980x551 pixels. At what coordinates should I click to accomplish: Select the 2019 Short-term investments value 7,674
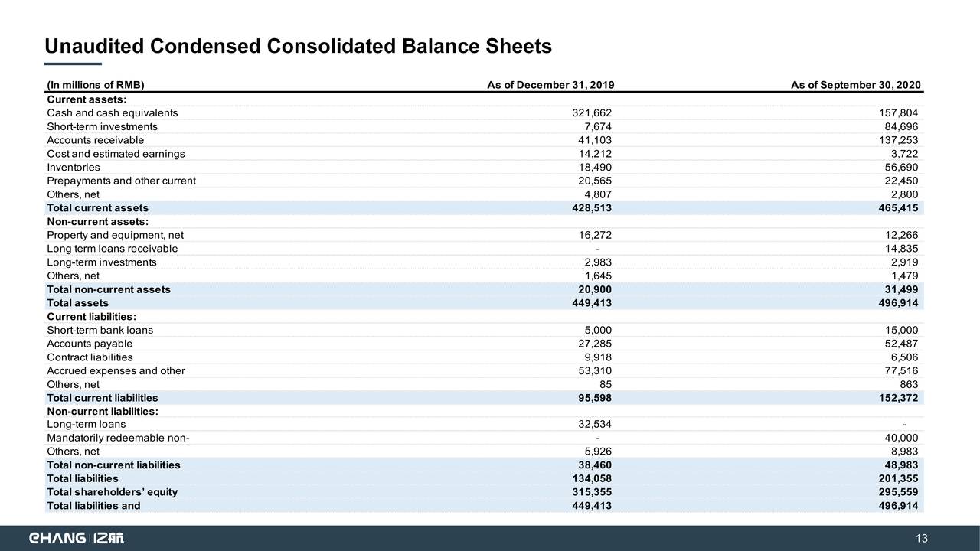pos(598,126)
